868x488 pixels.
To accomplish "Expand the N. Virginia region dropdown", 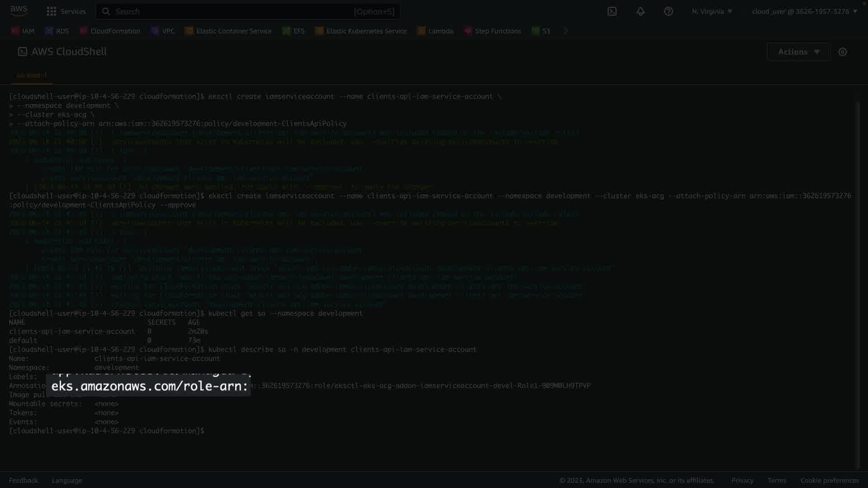I will click(x=712, y=11).
